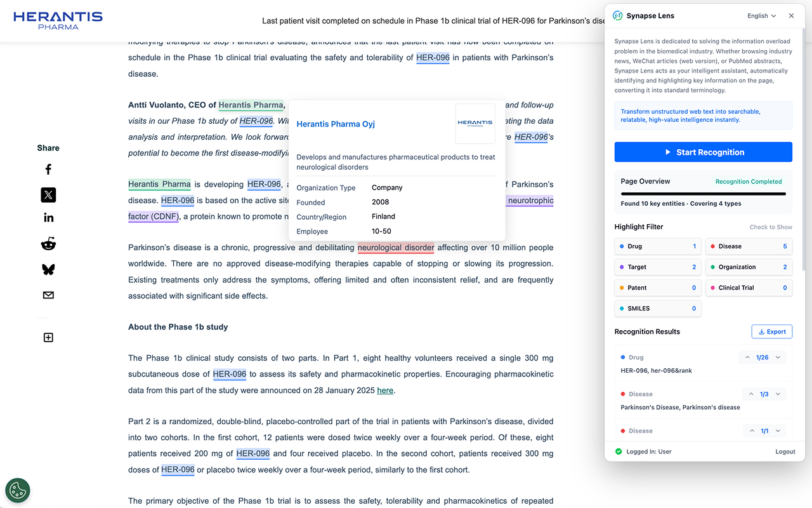Go to next match in 1/1 Disease result
812x508 pixels.
click(778, 431)
